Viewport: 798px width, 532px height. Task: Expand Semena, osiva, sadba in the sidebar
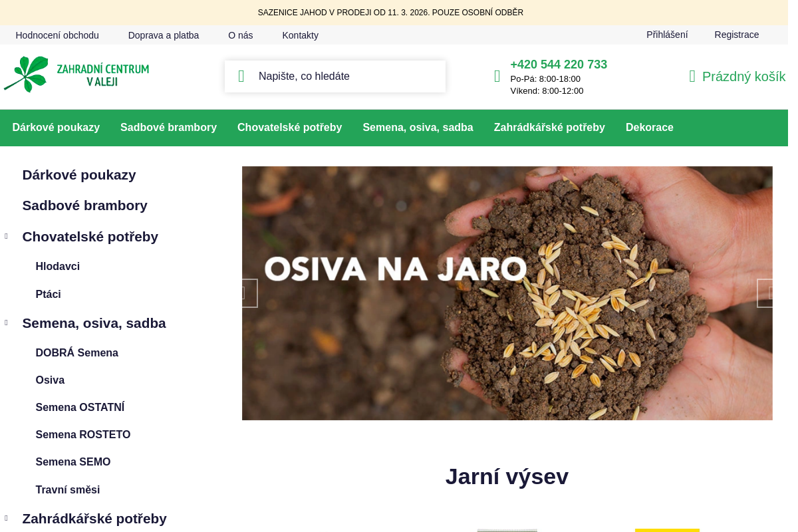[6, 322]
